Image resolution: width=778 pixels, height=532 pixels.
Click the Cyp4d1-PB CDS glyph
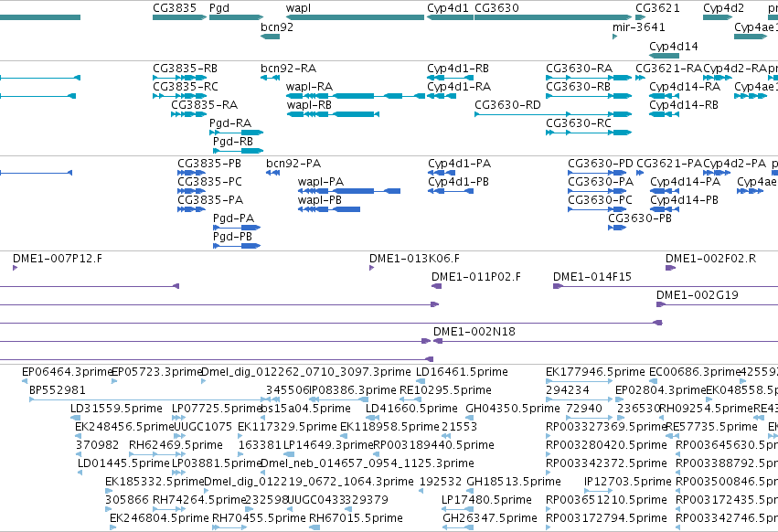tap(451, 191)
